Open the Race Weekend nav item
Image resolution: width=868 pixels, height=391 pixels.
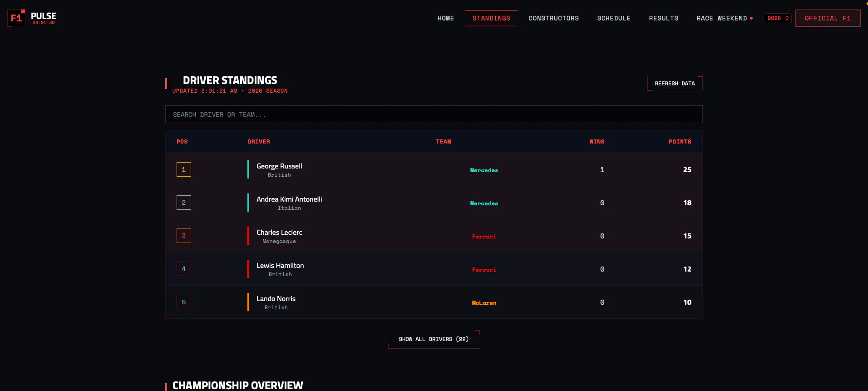pyautogui.click(x=725, y=18)
